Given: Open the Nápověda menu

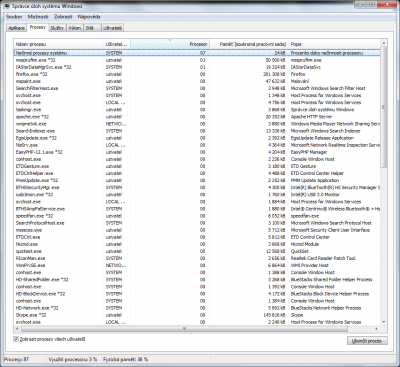Looking at the screenshot, I should (89, 17).
